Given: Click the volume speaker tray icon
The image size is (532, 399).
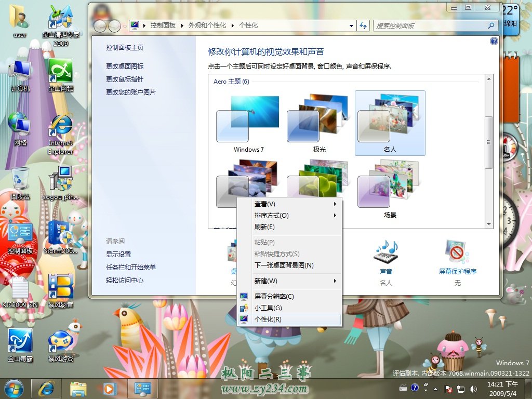Looking at the screenshot, I should click(x=473, y=389).
